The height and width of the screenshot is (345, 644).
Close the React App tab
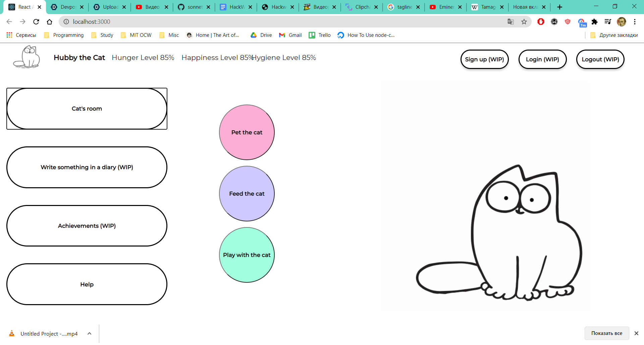(x=39, y=7)
